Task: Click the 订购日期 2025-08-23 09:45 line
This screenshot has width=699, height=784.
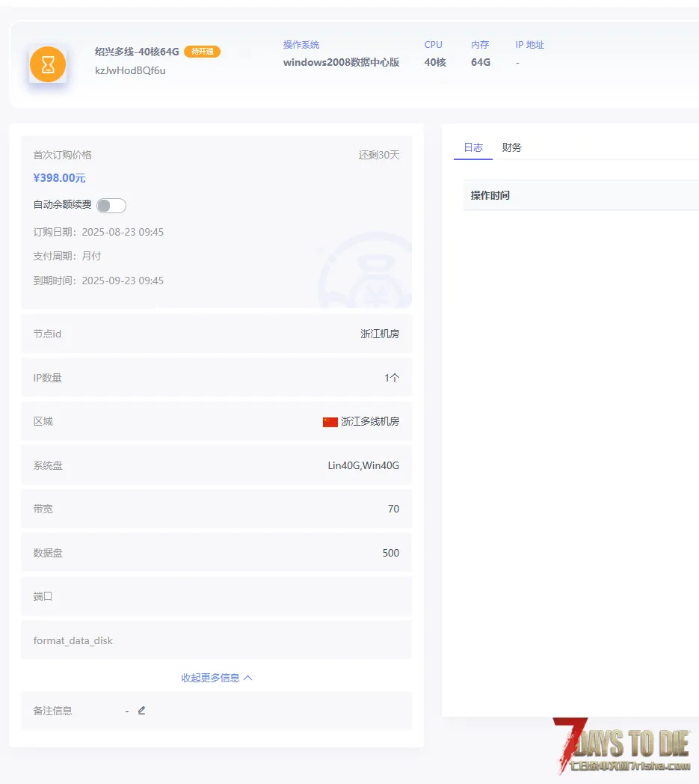Action: (x=99, y=232)
